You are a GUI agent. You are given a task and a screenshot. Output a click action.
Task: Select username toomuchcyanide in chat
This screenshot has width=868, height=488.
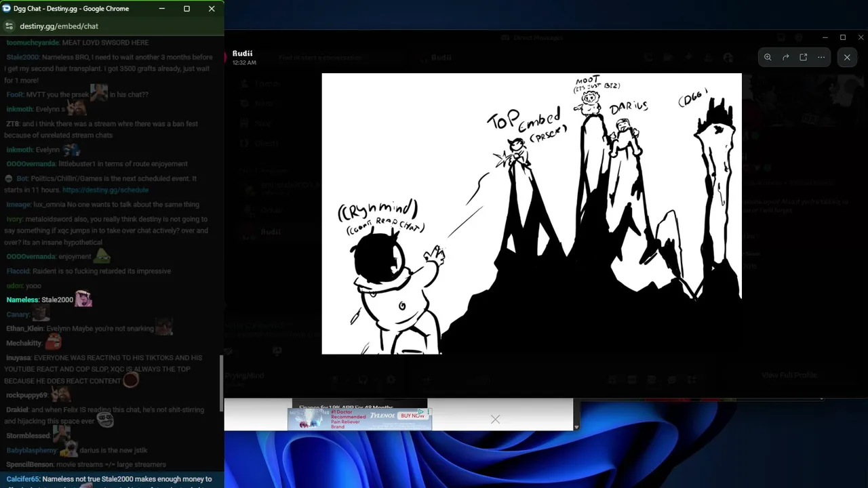point(33,43)
